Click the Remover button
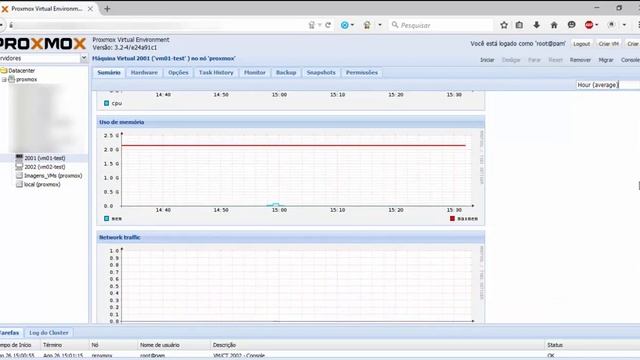Screen dimensions: 640x360 pyautogui.click(x=580, y=60)
